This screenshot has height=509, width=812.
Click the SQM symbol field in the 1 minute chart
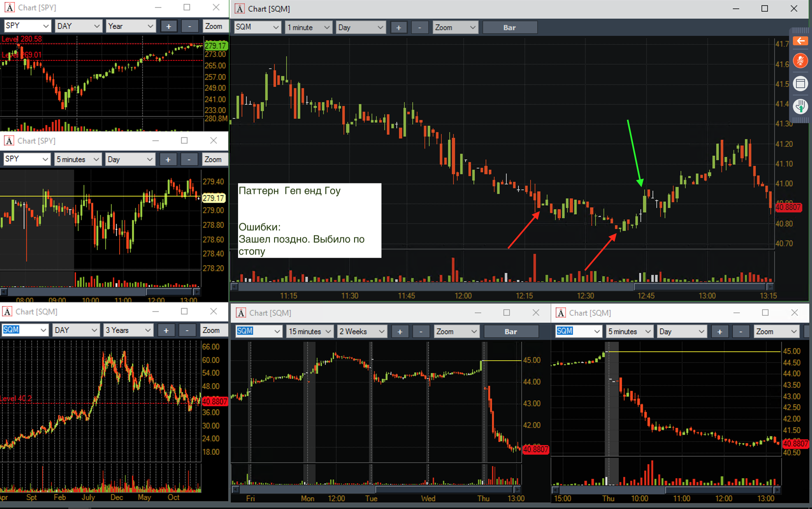click(257, 28)
